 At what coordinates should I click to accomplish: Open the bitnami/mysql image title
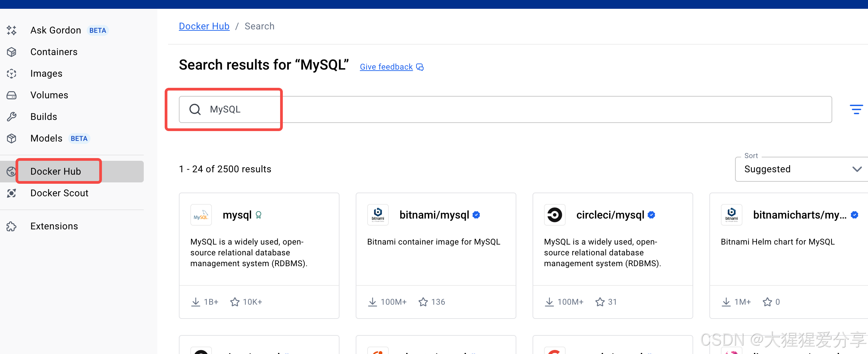pos(434,215)
